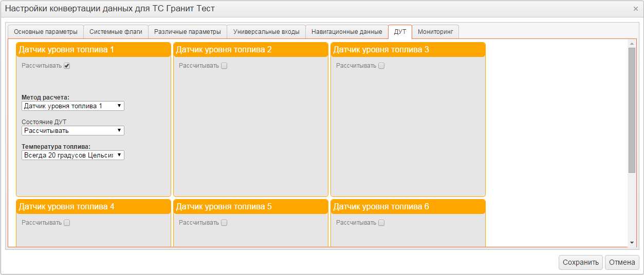Enable Рассчитывать for Датчик уровня топлива 5
Image resolution: width=644 pixels, height=275 pixels.
click(x=224, y=223)
